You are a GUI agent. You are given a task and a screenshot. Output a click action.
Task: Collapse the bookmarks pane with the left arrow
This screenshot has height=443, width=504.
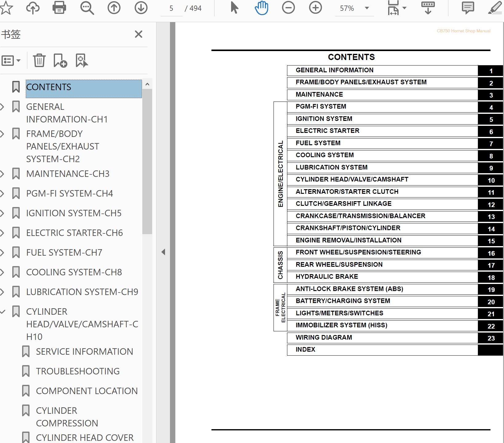(x=163, y=252)
